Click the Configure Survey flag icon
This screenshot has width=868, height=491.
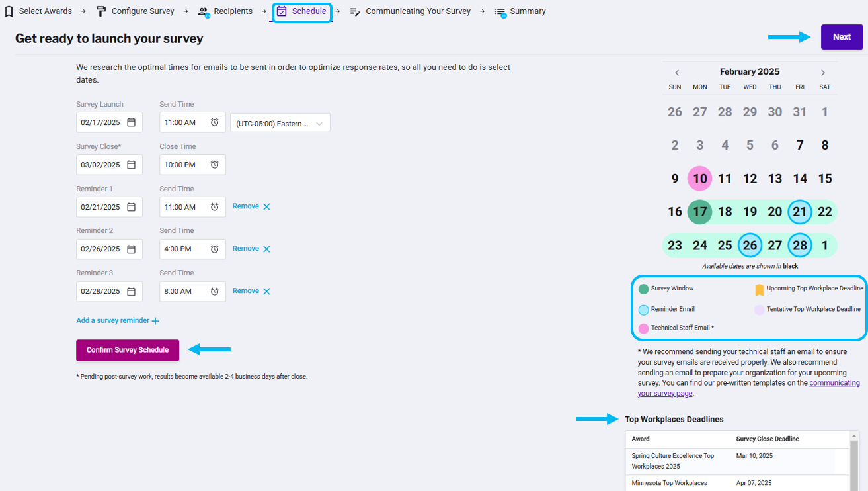[x=100, y=11]
